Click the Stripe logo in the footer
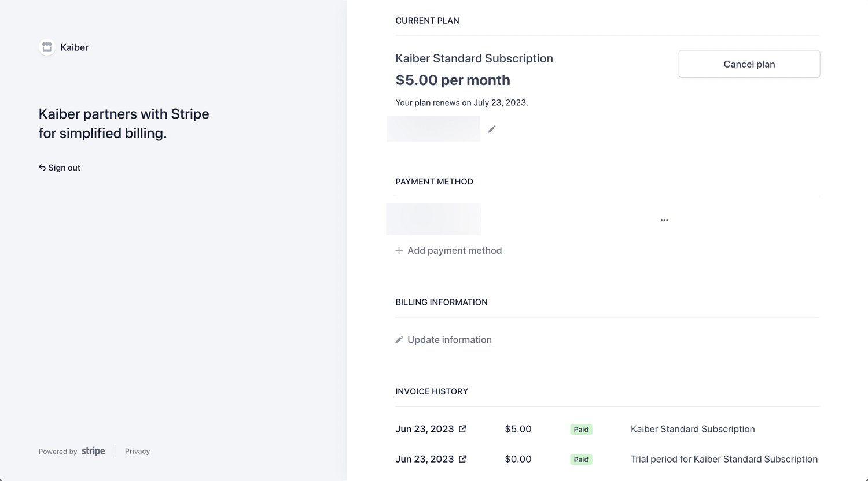Image resolution: width=868 pixels, height=481 pixels. click(93, 451)
